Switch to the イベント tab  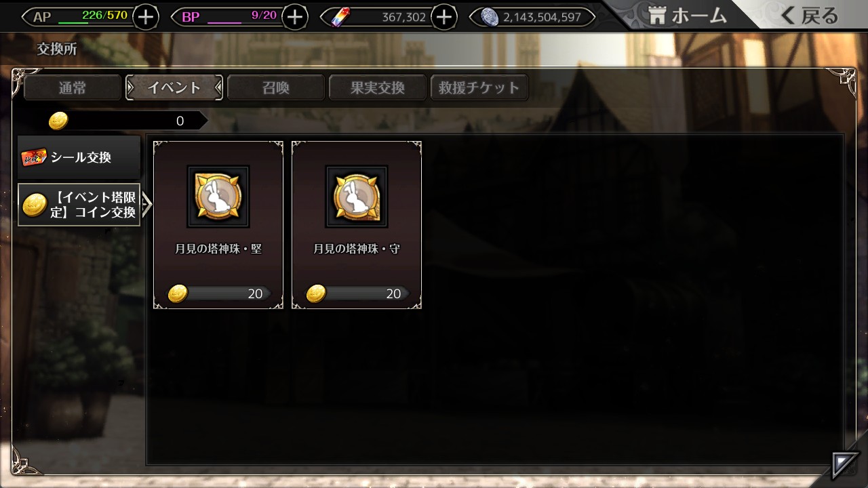pyautogui.click(x=174, y=87)
